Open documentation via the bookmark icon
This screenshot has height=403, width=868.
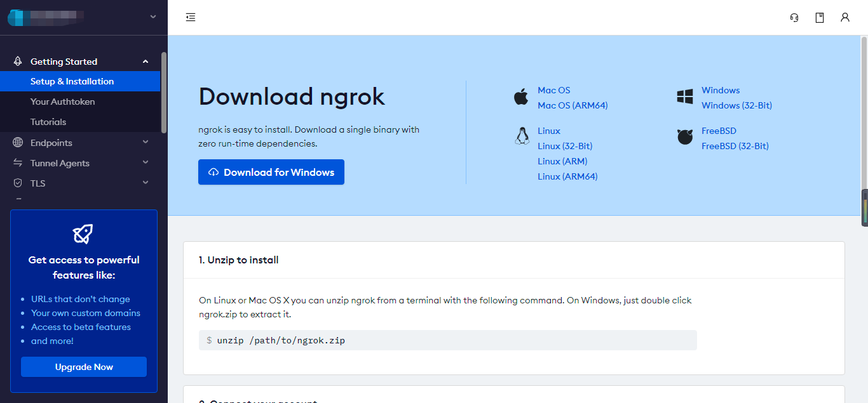coord(819,17)
